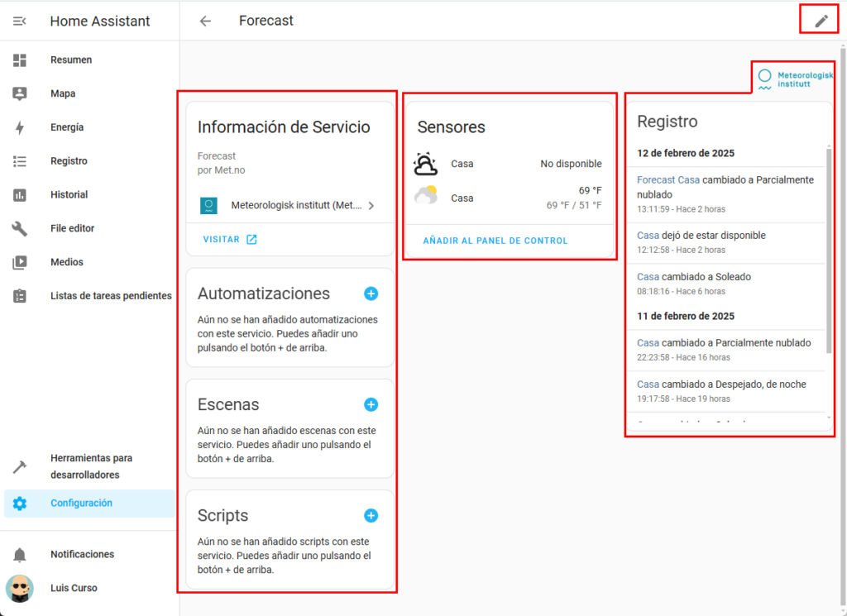Open the Luis Curso user profile

(74, 589)
